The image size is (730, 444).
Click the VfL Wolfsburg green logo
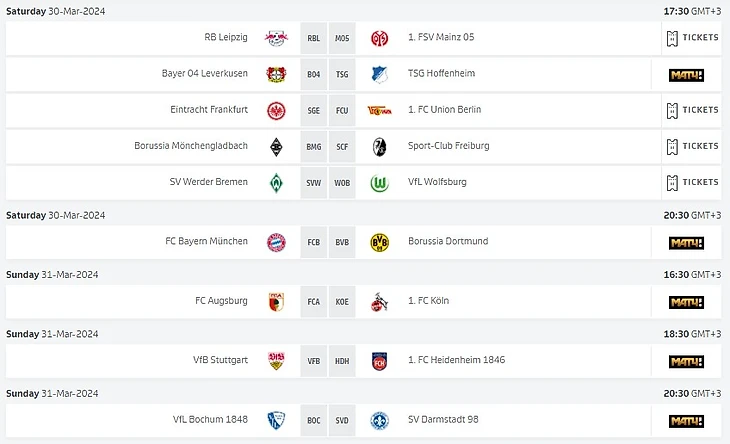380,182
